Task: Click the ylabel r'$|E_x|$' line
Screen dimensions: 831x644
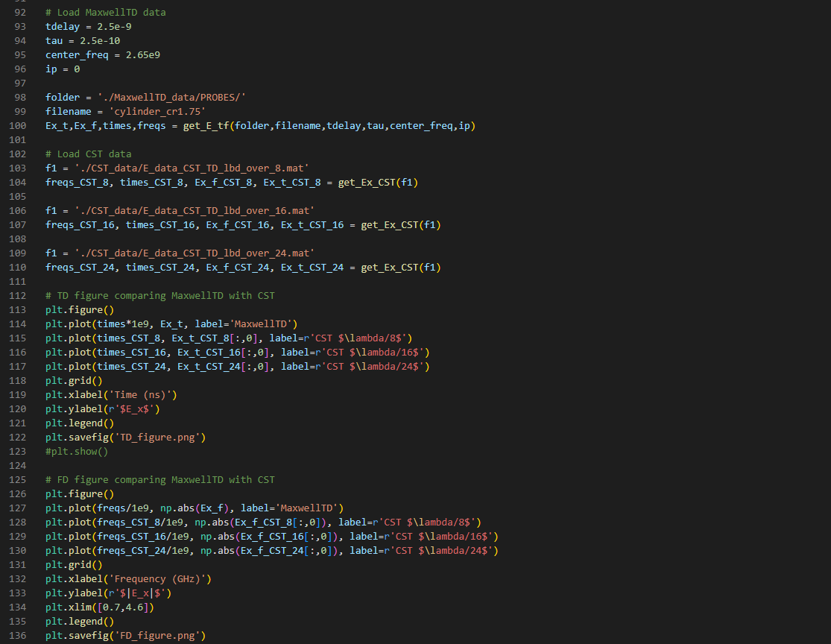Action: (109, 593)
